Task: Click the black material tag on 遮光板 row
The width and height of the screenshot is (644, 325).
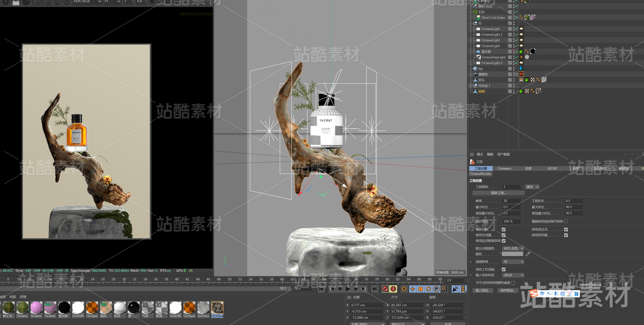Action: (532, 51)
